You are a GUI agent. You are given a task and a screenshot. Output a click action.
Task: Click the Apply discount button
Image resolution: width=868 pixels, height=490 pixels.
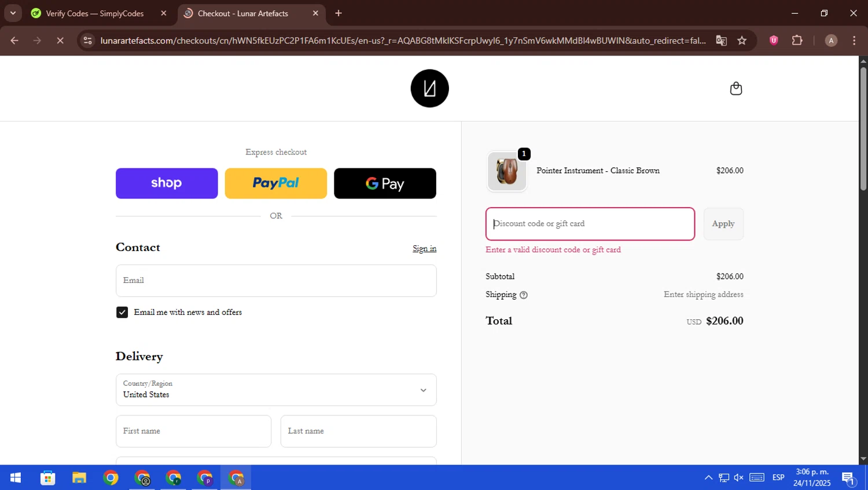tap(723, 224)
